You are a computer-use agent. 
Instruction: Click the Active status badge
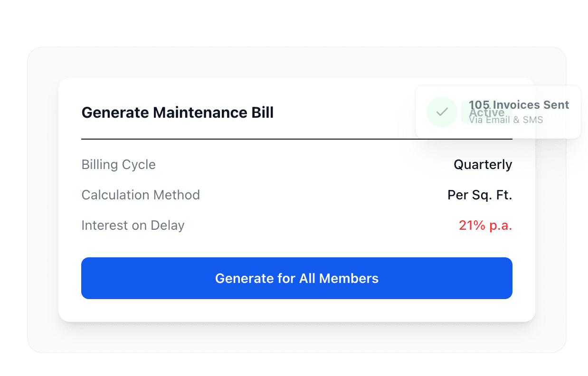[487, 113]
